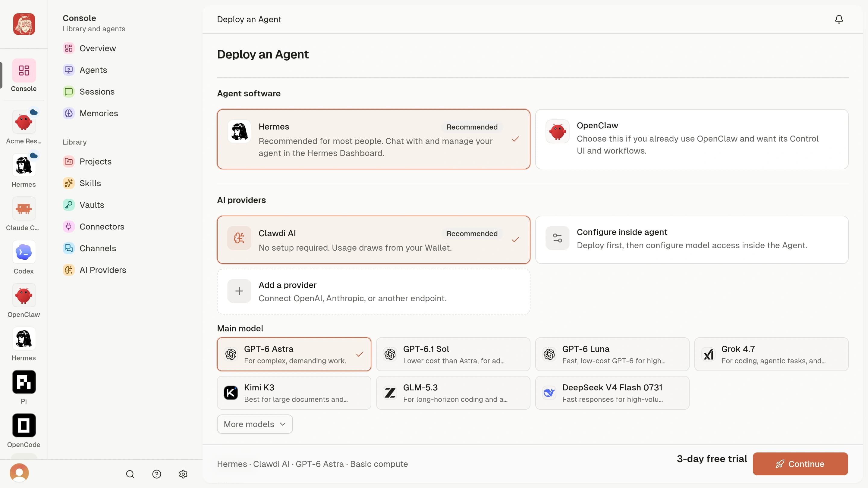Click the user profile avatar
This screenshot has height=488, width=868.
point(19,473)
